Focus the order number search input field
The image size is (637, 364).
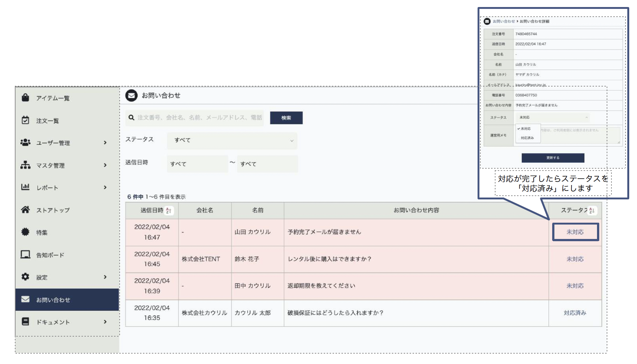199,118
